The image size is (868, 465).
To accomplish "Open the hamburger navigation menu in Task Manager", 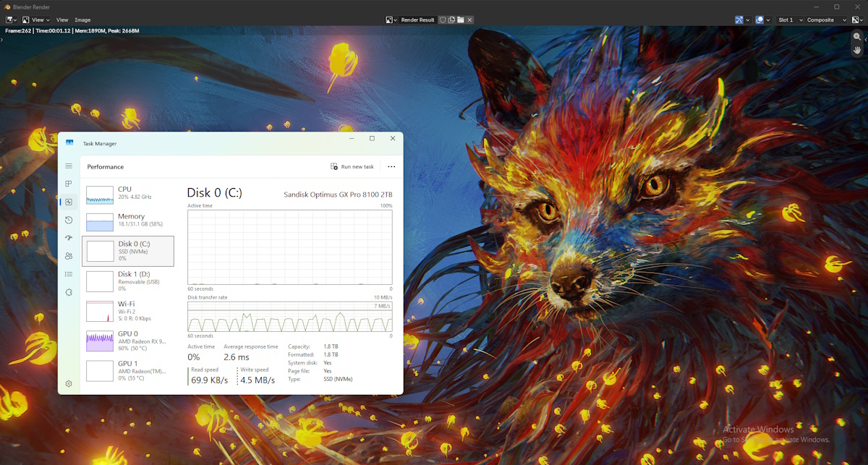I will [x=69, y=166].
